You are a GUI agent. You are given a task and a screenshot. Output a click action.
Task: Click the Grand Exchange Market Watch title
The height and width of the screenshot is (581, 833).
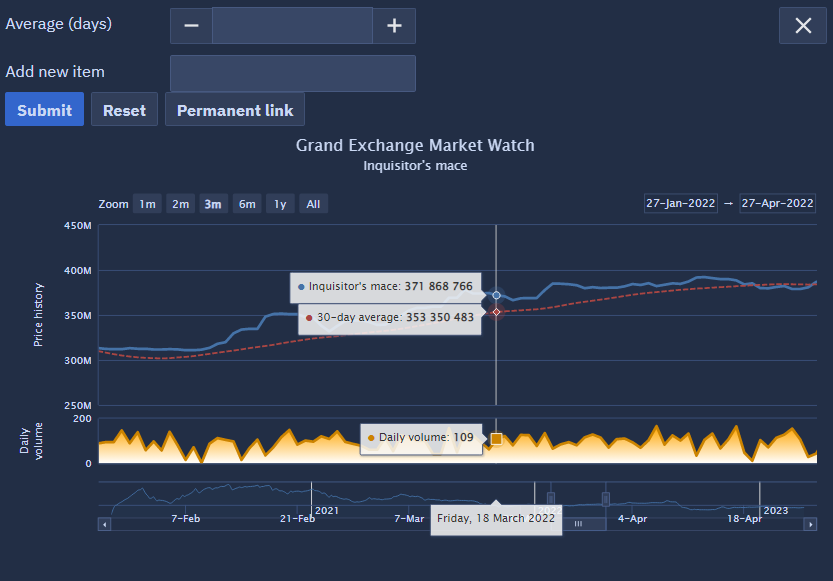coord(415,146)
